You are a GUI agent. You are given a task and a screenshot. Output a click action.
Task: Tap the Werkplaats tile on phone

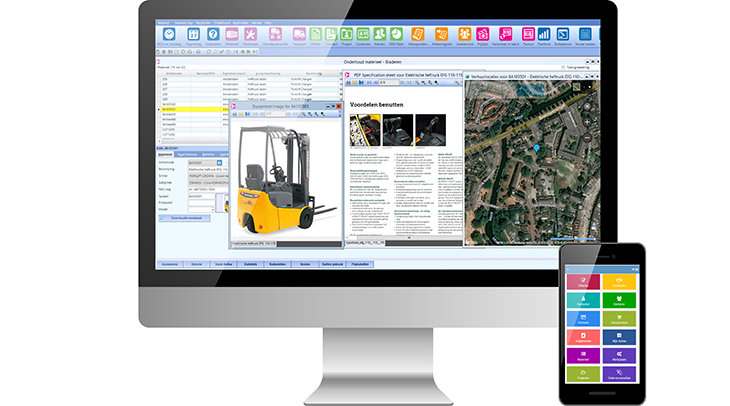619,356
